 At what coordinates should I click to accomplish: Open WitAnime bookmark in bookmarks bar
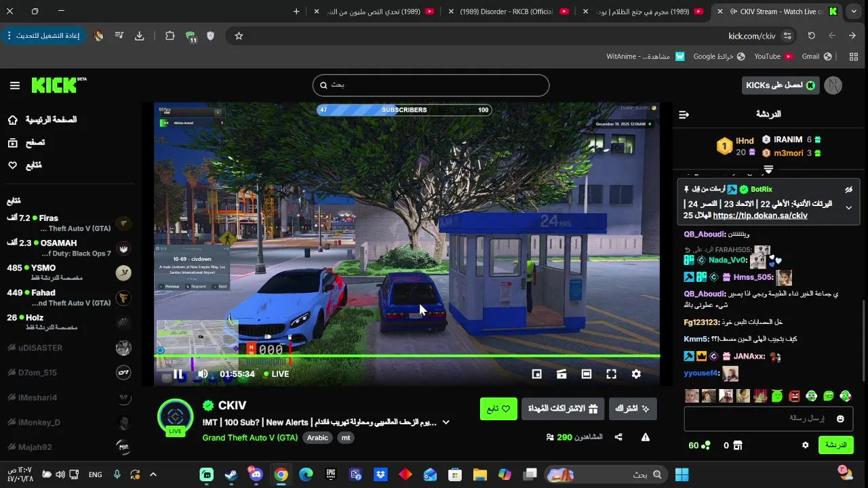[x=646, y=57]
